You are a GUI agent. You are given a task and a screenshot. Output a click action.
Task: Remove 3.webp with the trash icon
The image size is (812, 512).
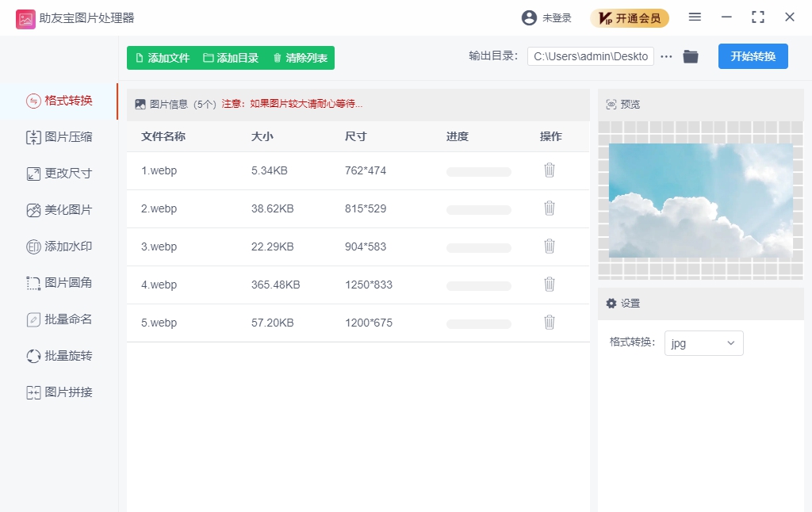(549, 246)
